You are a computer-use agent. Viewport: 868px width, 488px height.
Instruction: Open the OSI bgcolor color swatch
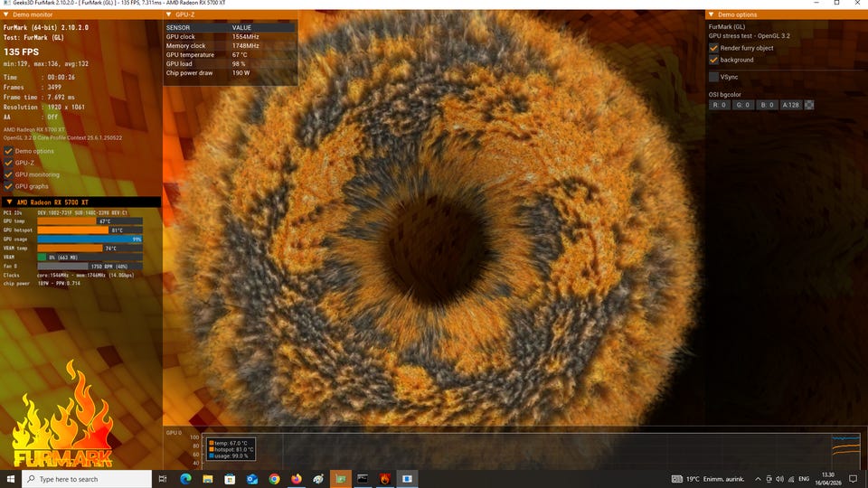809,105
